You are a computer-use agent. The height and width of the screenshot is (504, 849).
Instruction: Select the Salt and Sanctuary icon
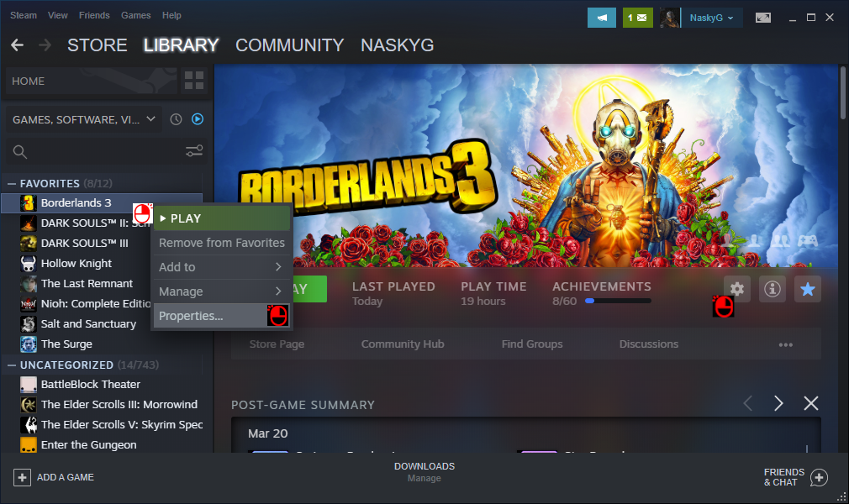coord(28,324)
